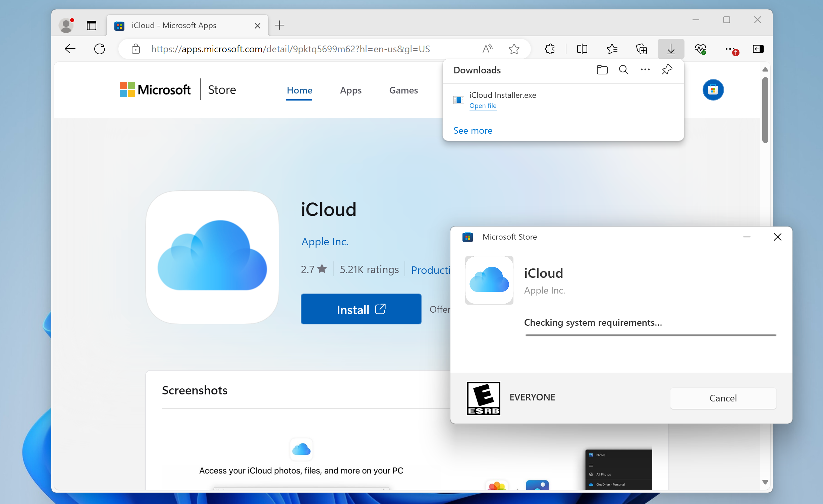Image resolution: width=823 pixels, height=504 pixels.
Task: Open a new browser tab
Action: coord(279,25)
